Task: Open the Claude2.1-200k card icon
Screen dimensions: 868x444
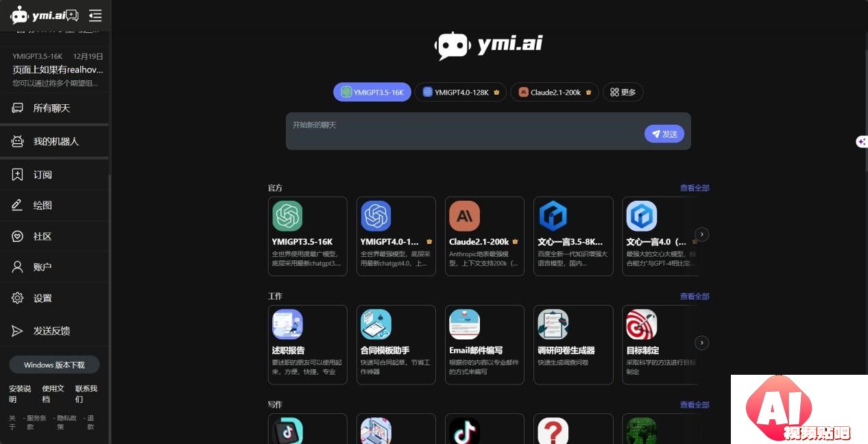Action: point(464,216)
